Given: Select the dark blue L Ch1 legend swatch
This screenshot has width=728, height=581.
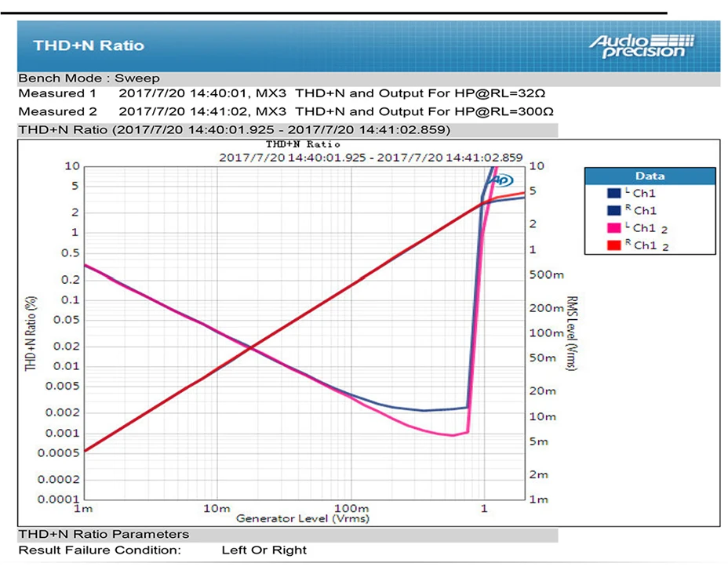Looking at the screenshot, I should click(613, 193).
